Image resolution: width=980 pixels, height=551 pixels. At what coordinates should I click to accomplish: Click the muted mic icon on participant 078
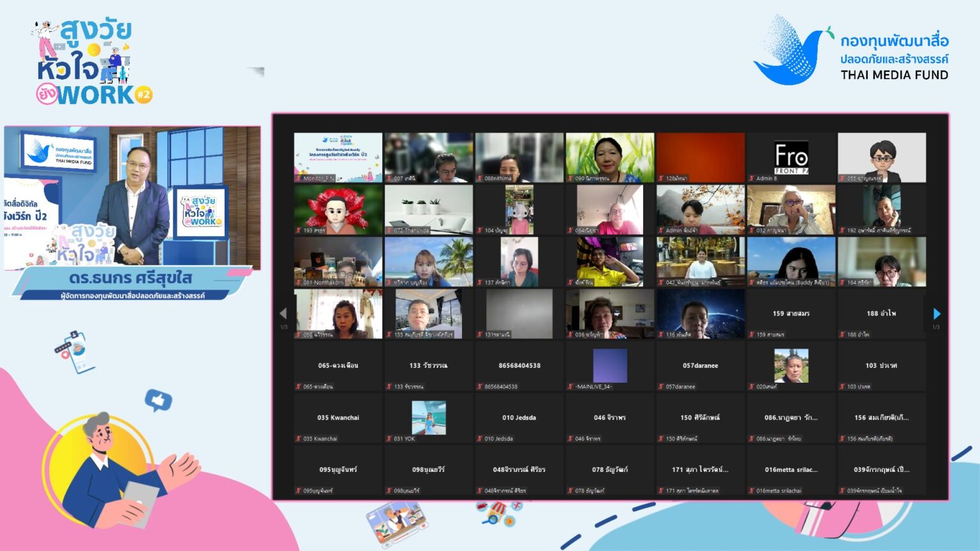(570, 490)
